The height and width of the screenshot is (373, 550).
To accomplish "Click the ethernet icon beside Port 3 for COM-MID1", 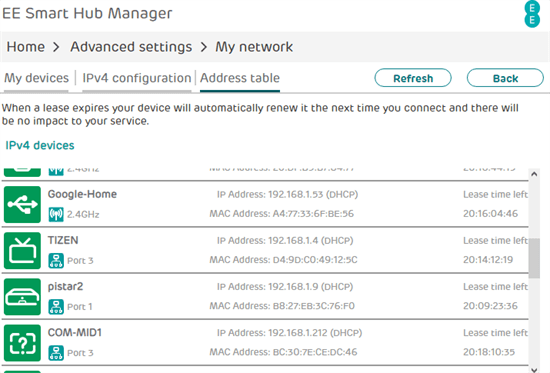I will pos(56,353).
